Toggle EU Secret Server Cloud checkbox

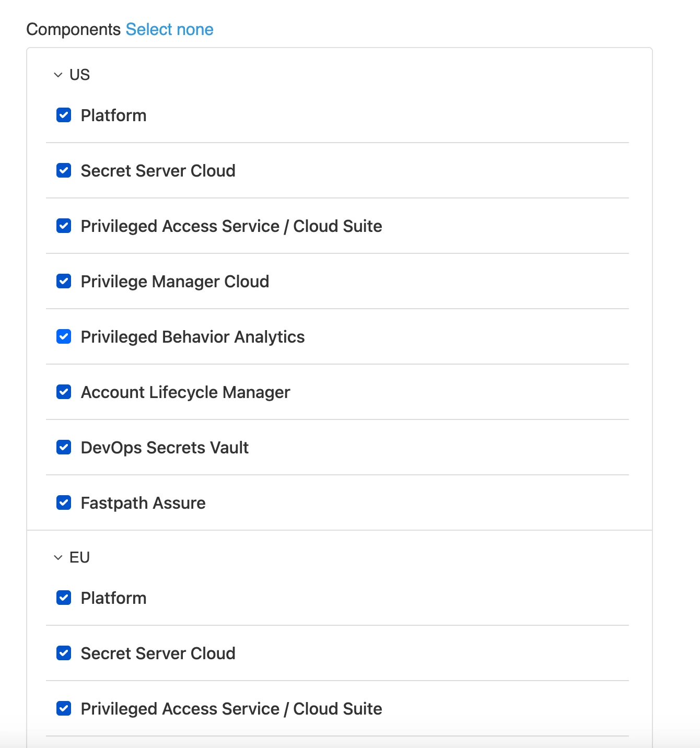[x=64, y=653]
